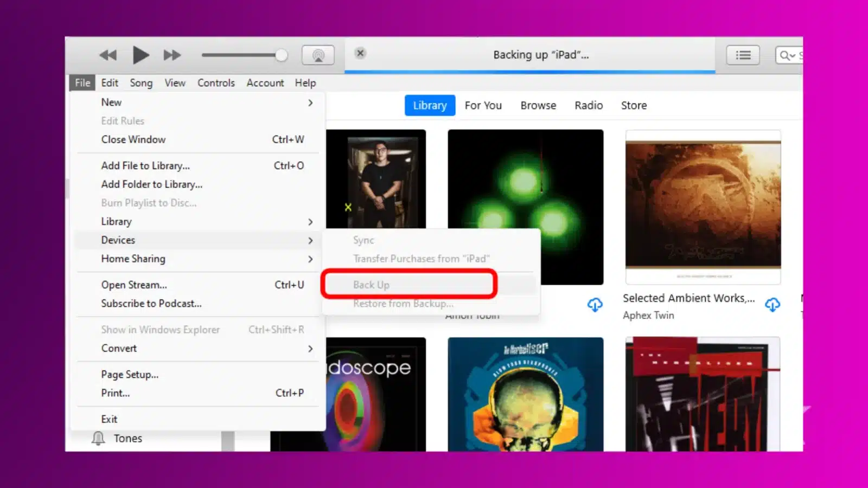Cancel the iPad backup with the X icon
Image resolution: width=868 pixels, height=488 pixels.
click(360, 53)
